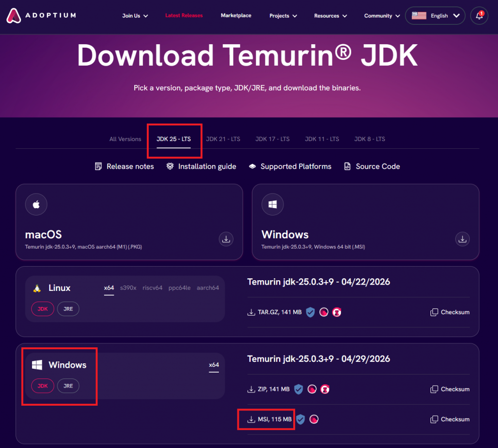This screenshot has width=498, height=448.
Task: Click the copy icon of ZIP Checksum
Action: pyautogui.click(x=434, y=389)
